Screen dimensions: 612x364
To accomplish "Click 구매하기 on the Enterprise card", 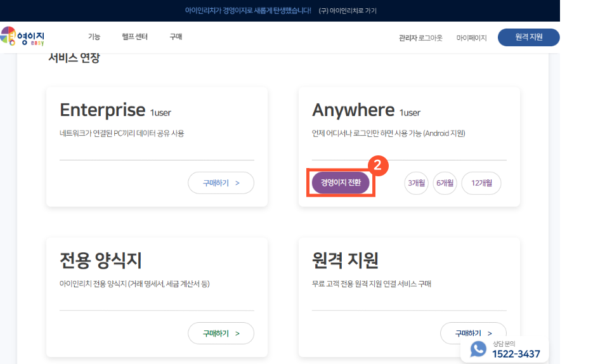I will (221, 183).
